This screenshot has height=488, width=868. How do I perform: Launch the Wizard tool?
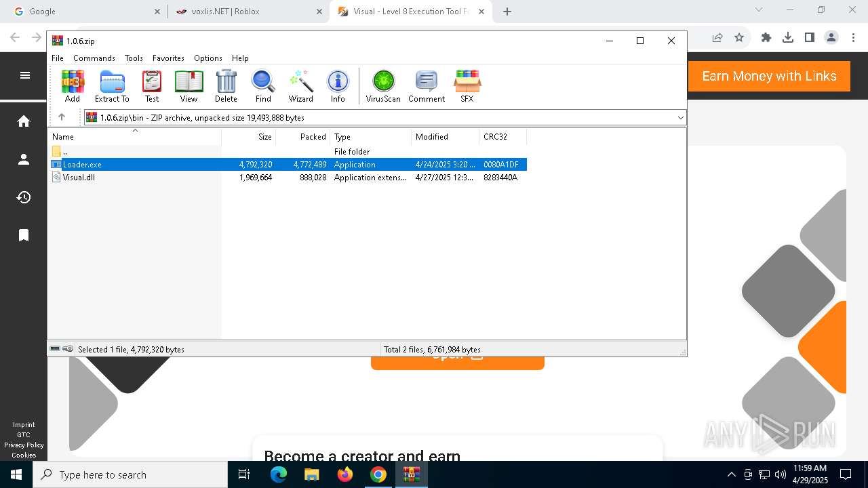click(301, 86)
